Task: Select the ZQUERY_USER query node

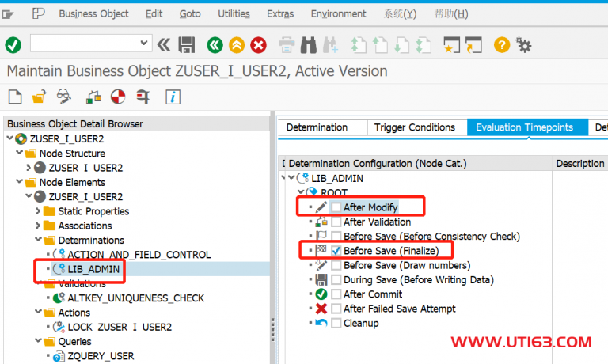Action: (x=101, y=356)
